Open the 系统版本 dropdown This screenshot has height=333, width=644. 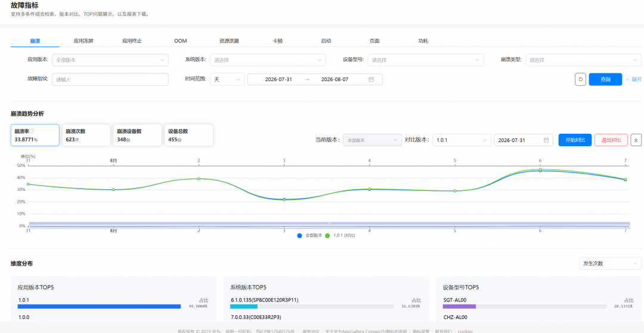(x=268, y=60)
